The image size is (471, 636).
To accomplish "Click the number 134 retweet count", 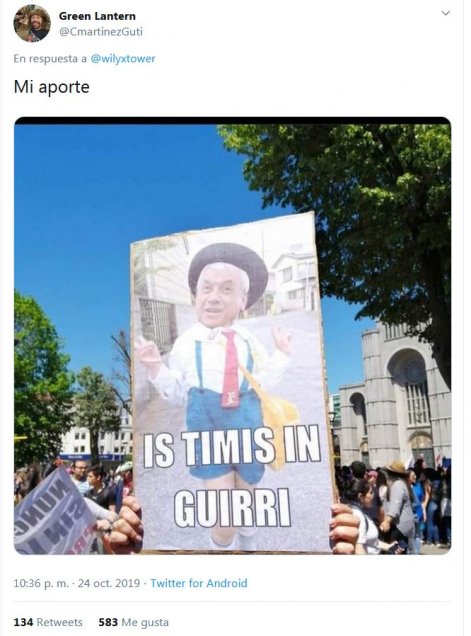I will (x=23, y=622).
